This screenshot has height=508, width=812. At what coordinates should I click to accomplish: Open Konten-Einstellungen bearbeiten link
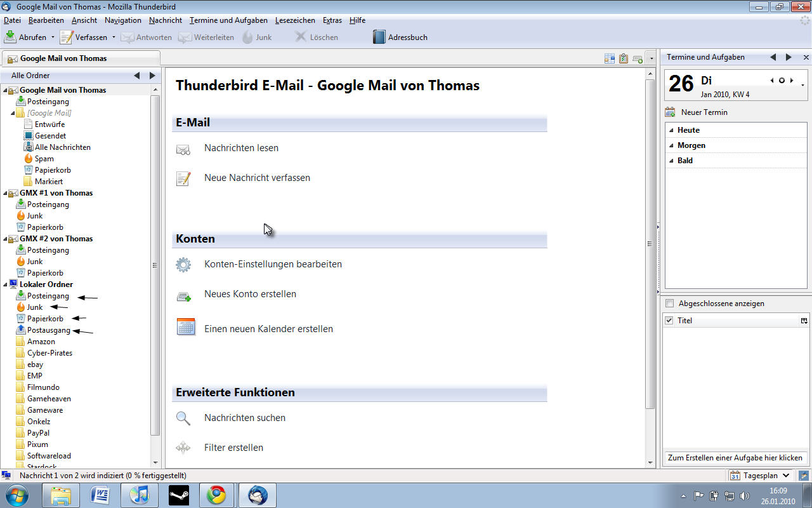(273, 264)
